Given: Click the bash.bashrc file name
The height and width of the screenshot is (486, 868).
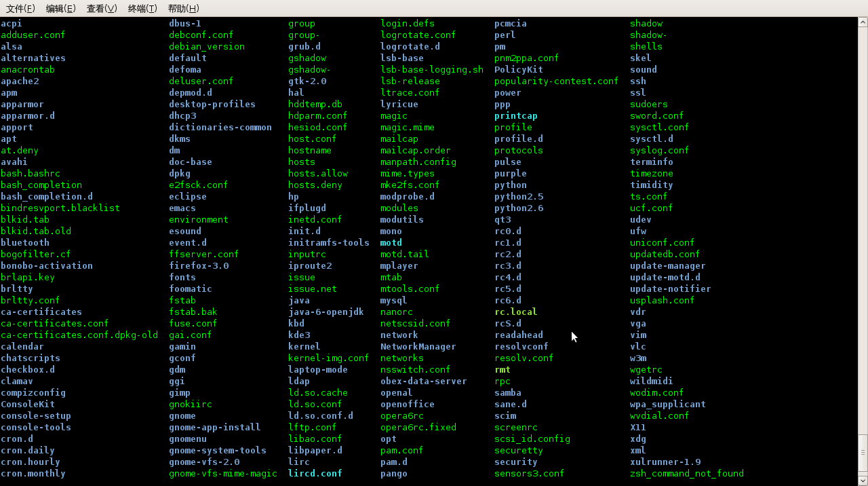Looking at the screenshot, I should (31, 173).
